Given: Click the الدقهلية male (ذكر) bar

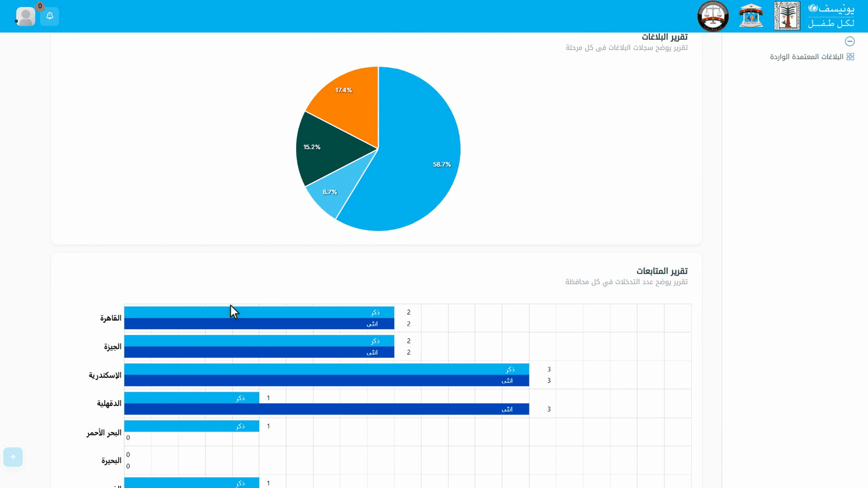Looking at the screenshot, I should [x=192, y=398].
